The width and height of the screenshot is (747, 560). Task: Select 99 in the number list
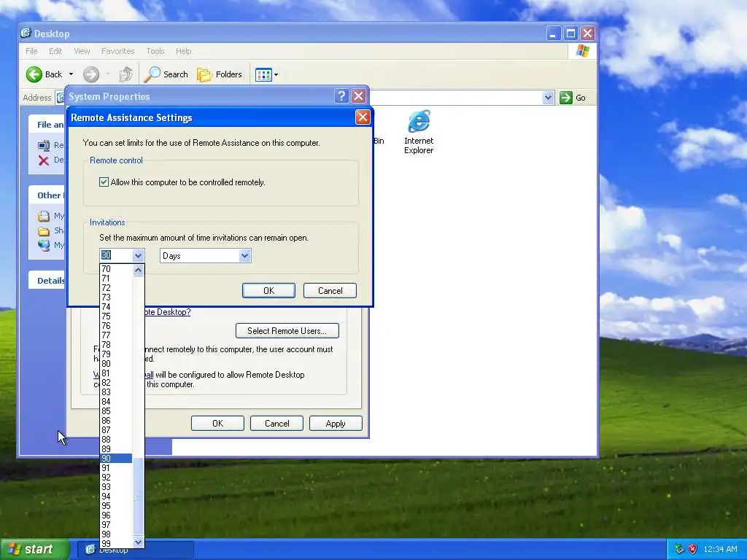click(x=116, y=544)
